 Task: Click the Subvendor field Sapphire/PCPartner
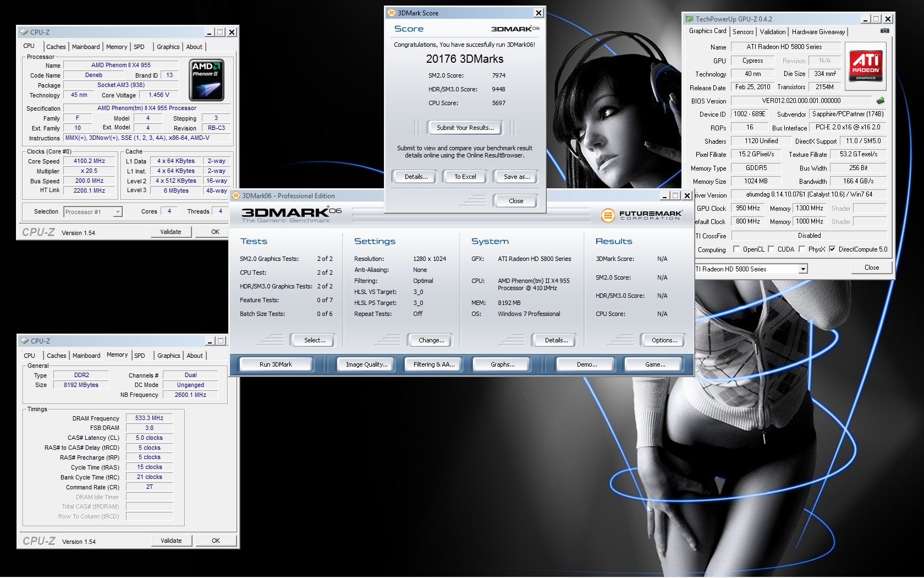848,114
